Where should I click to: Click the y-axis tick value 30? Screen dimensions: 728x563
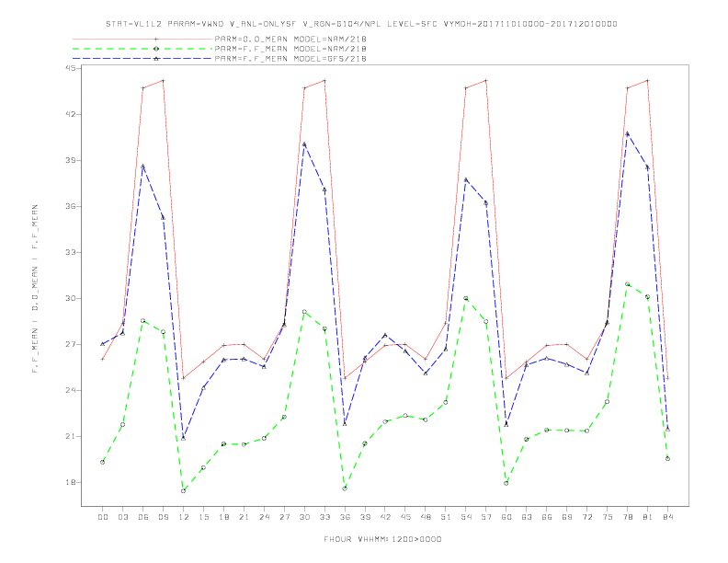tap(73, 298)
